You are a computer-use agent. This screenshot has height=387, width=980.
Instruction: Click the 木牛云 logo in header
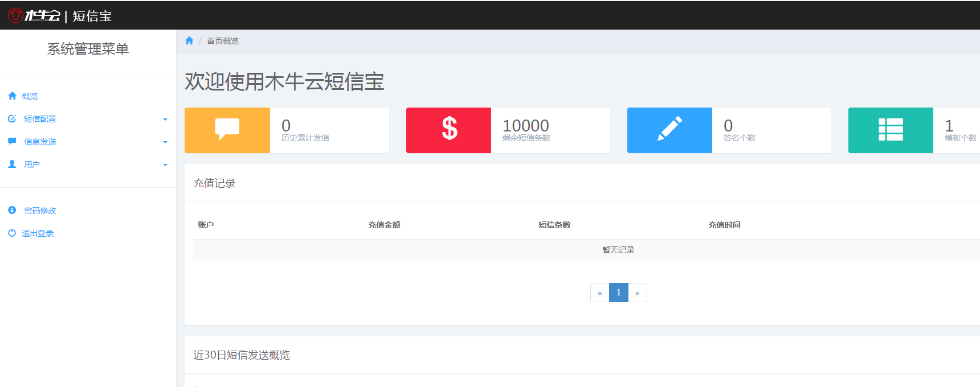[34, 15]
